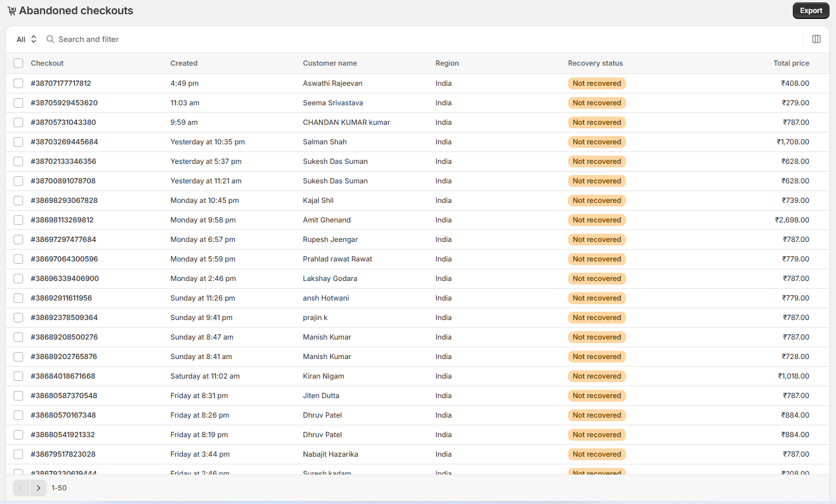
Task: Click customer name Amit Ghenand
Action: pos(327,220)
